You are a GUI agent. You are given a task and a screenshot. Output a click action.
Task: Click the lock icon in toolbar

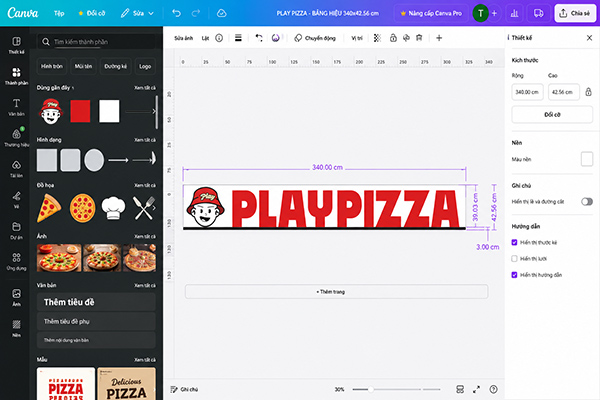click(393, 38)
